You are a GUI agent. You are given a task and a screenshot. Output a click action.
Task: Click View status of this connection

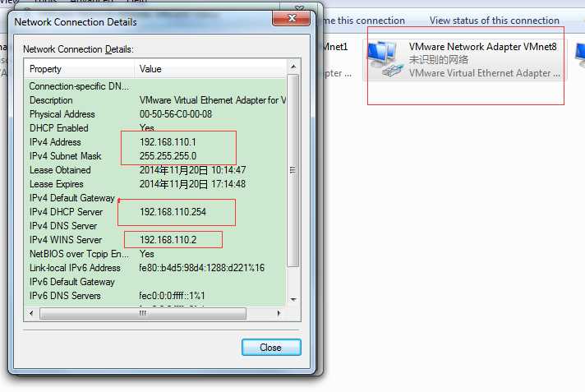coord(495,21)
